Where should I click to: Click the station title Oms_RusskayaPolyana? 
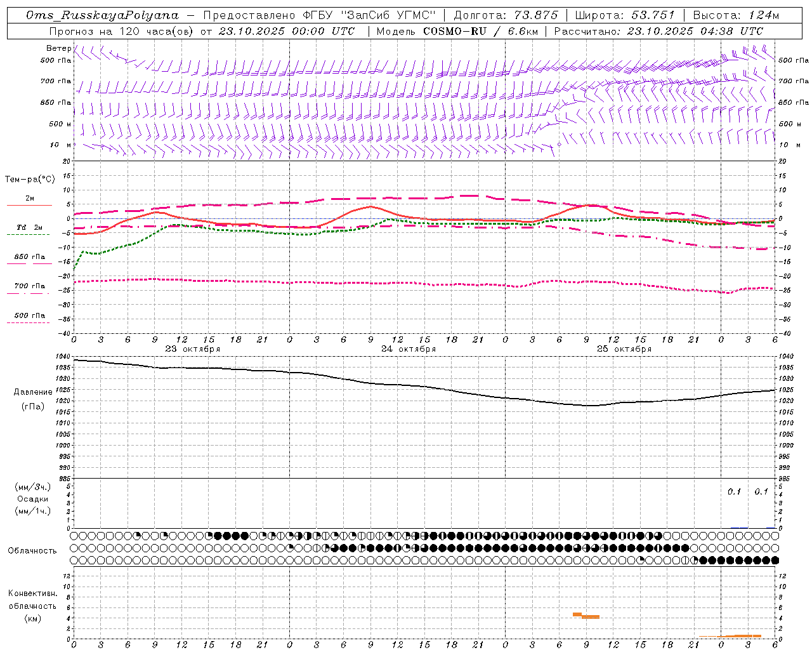103,15
